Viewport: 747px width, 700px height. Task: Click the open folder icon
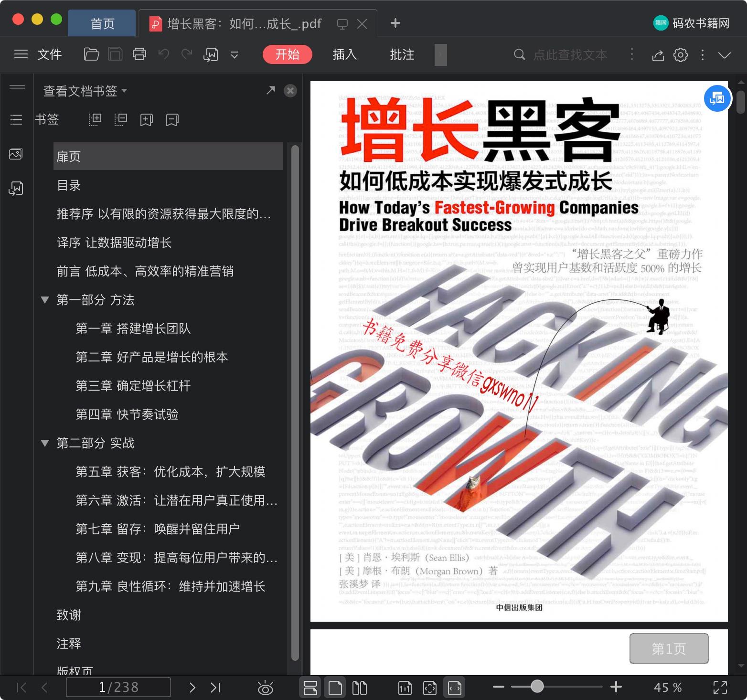pyautogui.click(x=91, y=54)
